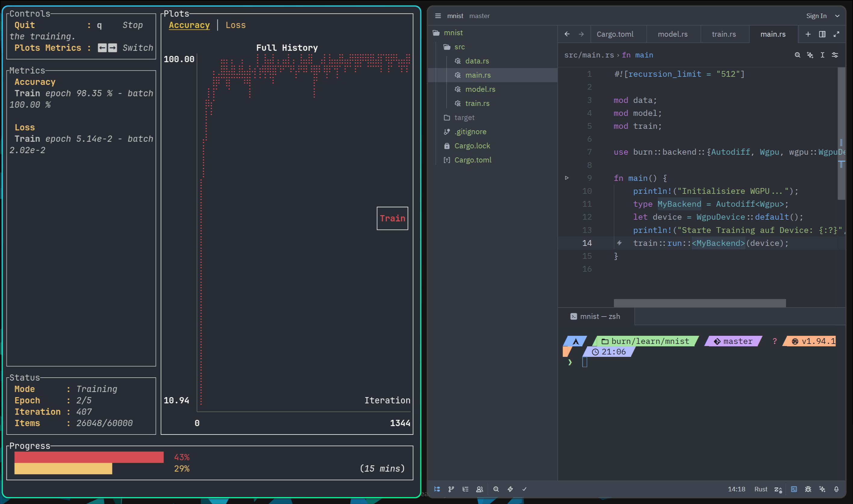853x504 pixels.
Task: Open the debugger panel bug icon
Action: pos(808,489)
